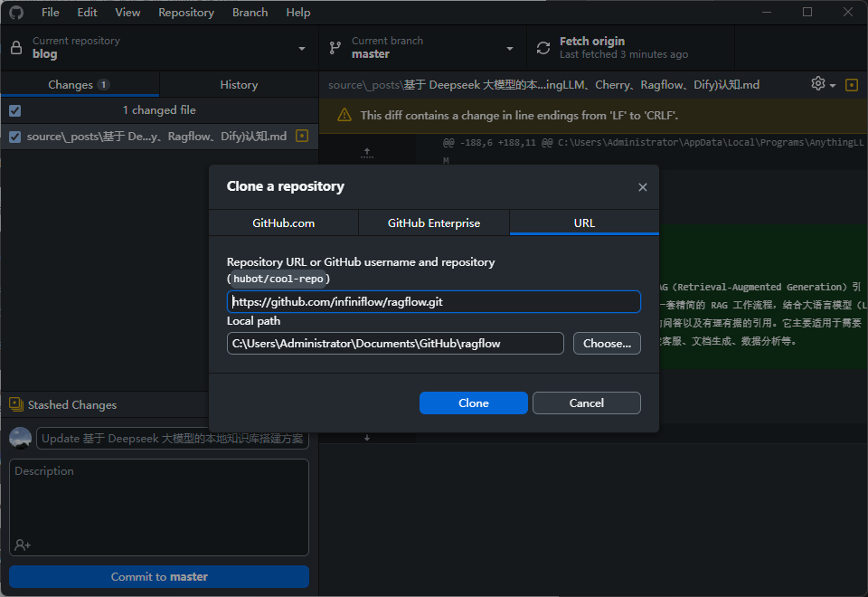The image size is (868, 597).
Task: Click the repository lock icon
Action: tap(16, 48)
